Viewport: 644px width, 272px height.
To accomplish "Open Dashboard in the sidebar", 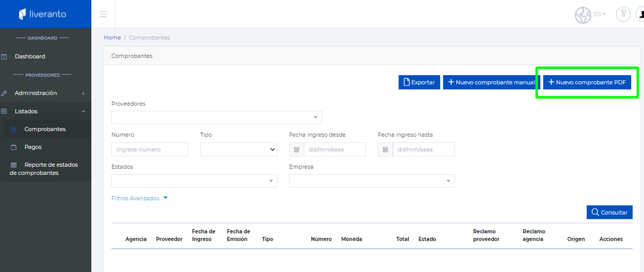I will point(30,57).
